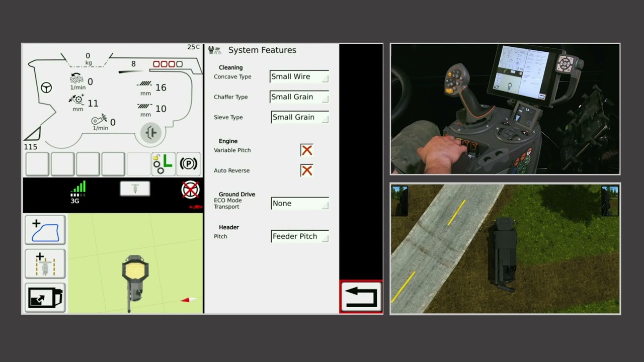Click the parking brake (P) indicator

[189, 164]
